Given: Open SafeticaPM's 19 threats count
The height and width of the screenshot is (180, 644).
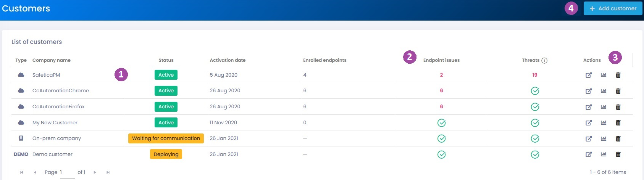Looking at the screenshot, I should pyautogui.click(x=535, y=75).
